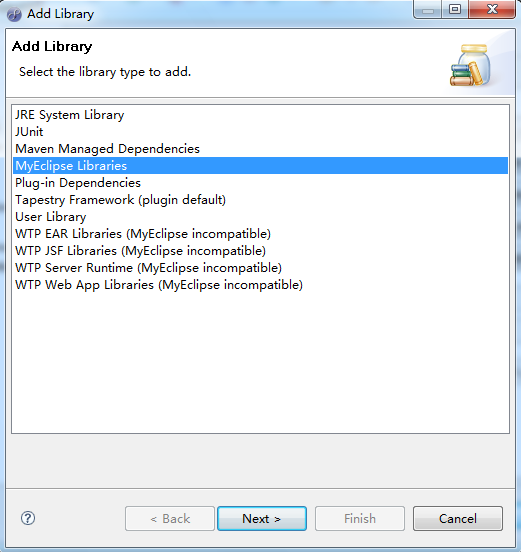Screen dimensions: 521x552
Task: Click the library jar wizard image
Action: [471, 65]
